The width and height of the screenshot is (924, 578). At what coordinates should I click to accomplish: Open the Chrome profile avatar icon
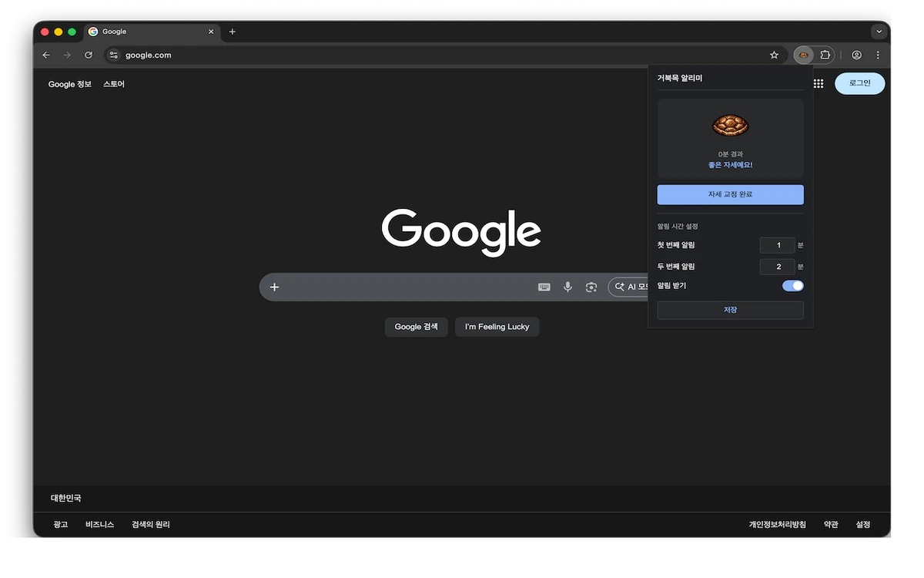tap(856, 55)
